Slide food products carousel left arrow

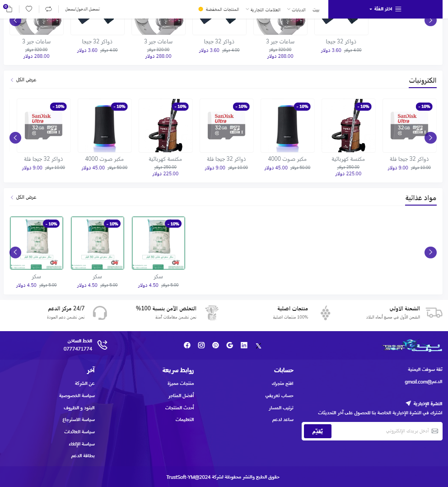pyautogui.click(x=15, y=252)
